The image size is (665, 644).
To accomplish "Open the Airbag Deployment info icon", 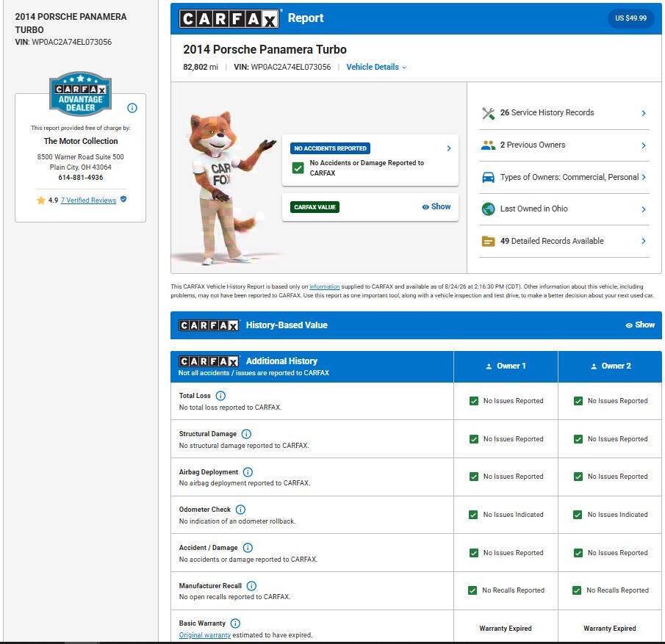I will pos(248,472).
